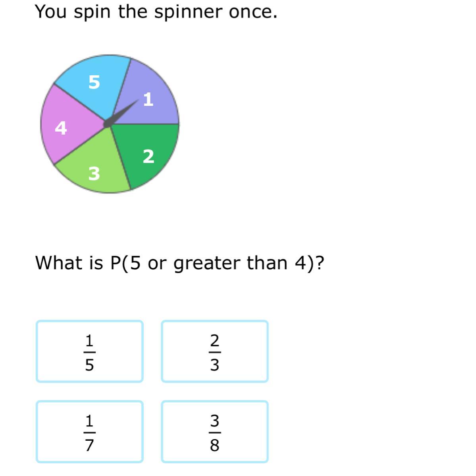Click the number 5 label on spinner
The image size is (476, 476).
pyautogui.click(x=94, y=82)
